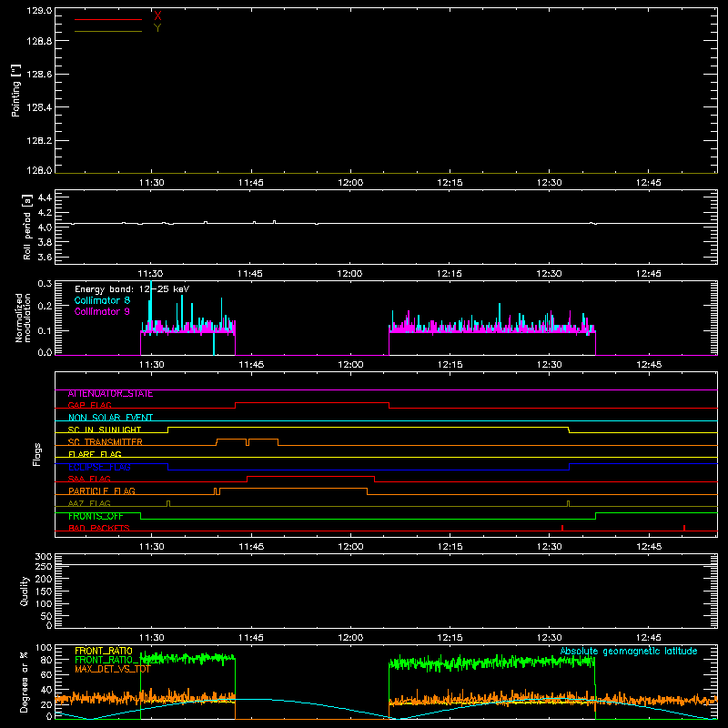This screenshot has width=728, height=728.
Task: Select the cyan Collimator 8 legend entry
Action: click(x=102, y=300)
